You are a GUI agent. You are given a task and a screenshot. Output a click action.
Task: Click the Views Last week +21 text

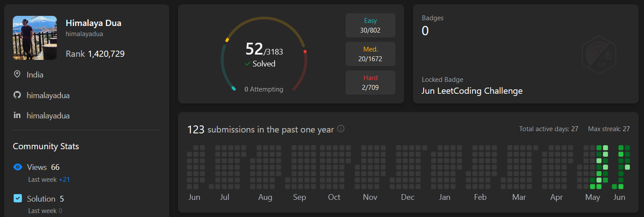click(49, 180)
